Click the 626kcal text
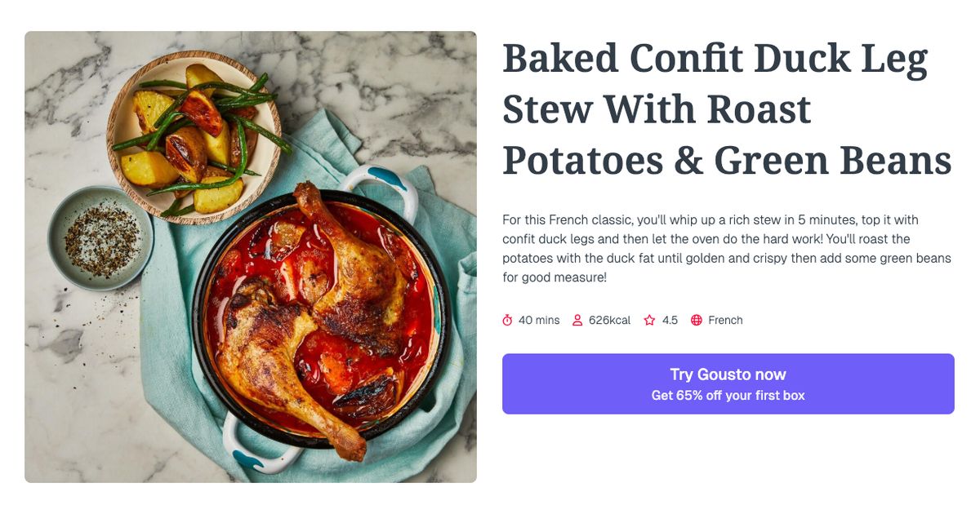This screenshot has height=514, width=980. [608, 320]
